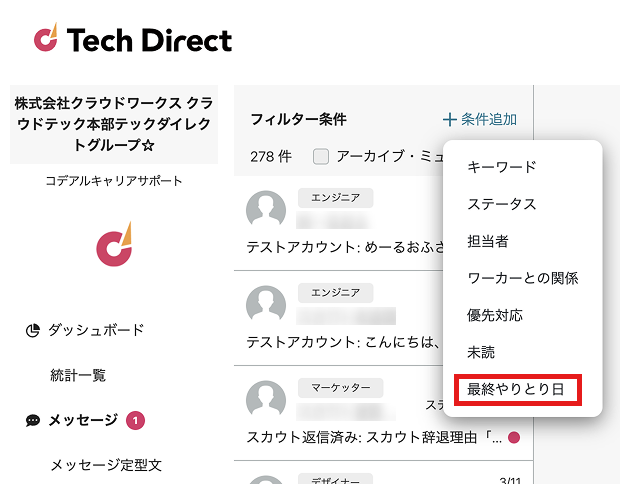Click the ダッシュボード pie chart icon
This screenshot has height=484, width=620.
click(33, 330)
